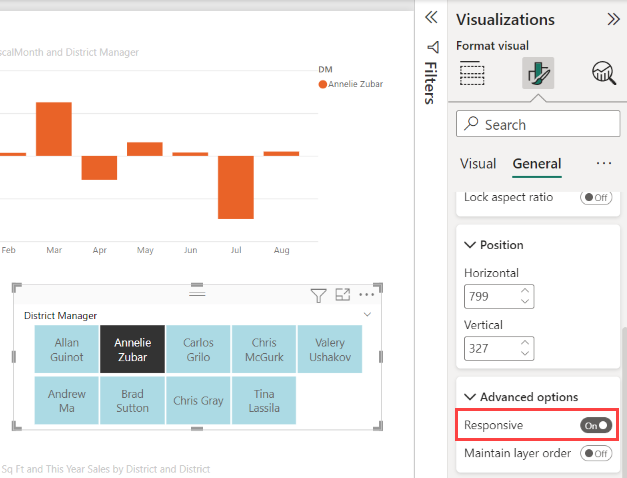Click the Format pane vertical scrollbar

624,402
